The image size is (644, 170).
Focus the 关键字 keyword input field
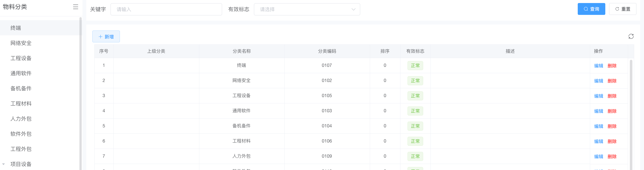pos(166,9)
